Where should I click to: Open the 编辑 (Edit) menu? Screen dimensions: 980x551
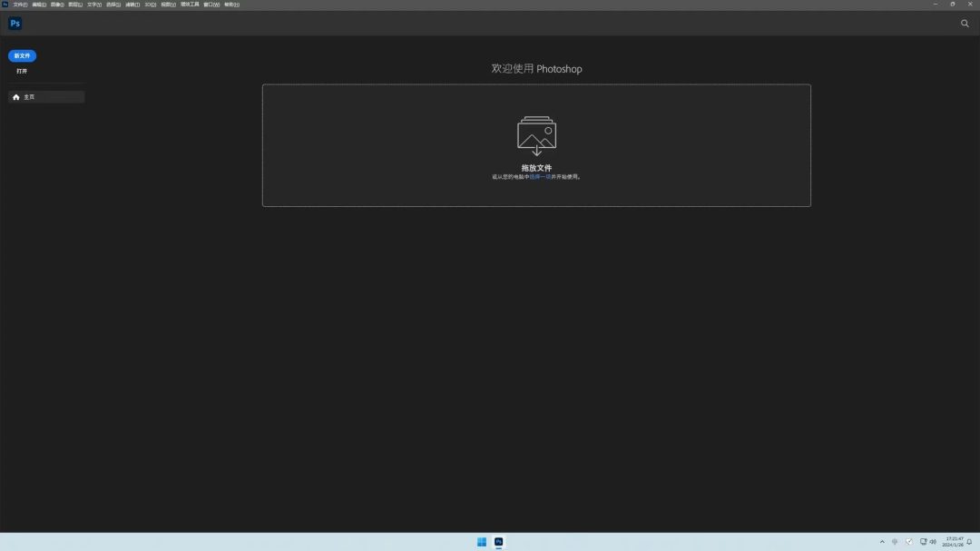(x=39, y=5)
